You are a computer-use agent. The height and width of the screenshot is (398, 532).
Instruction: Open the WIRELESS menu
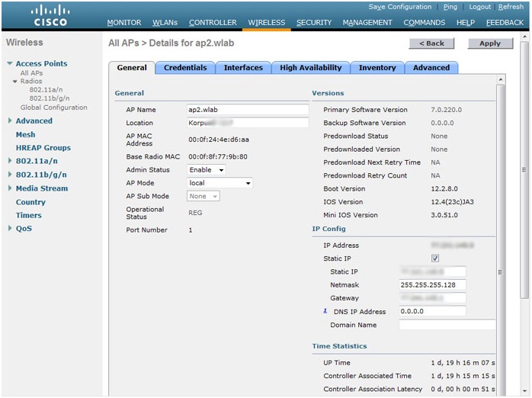click(266, 23)
